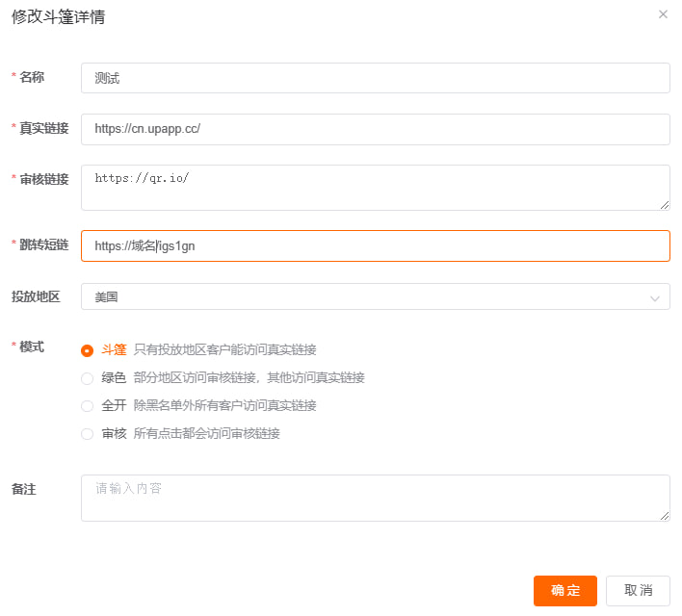682x616 pixels.
Task: Click the 名称 input field
Action: (x=376, y=78)
